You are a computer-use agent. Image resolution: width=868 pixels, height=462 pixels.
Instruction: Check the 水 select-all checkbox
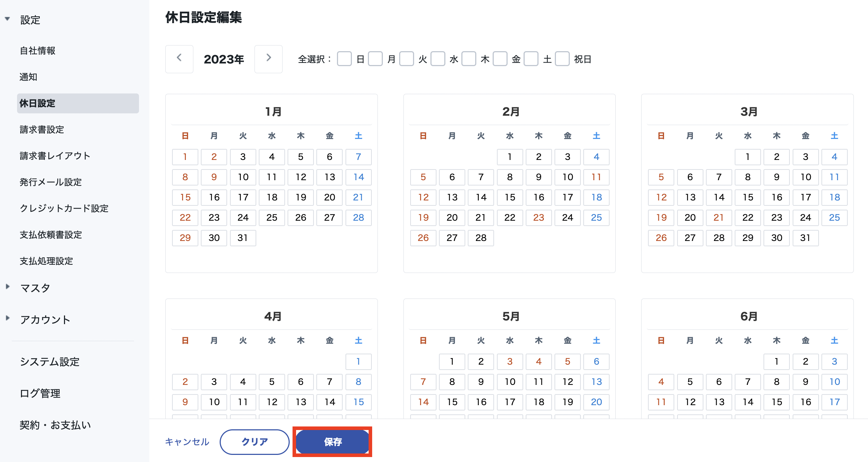438,59
